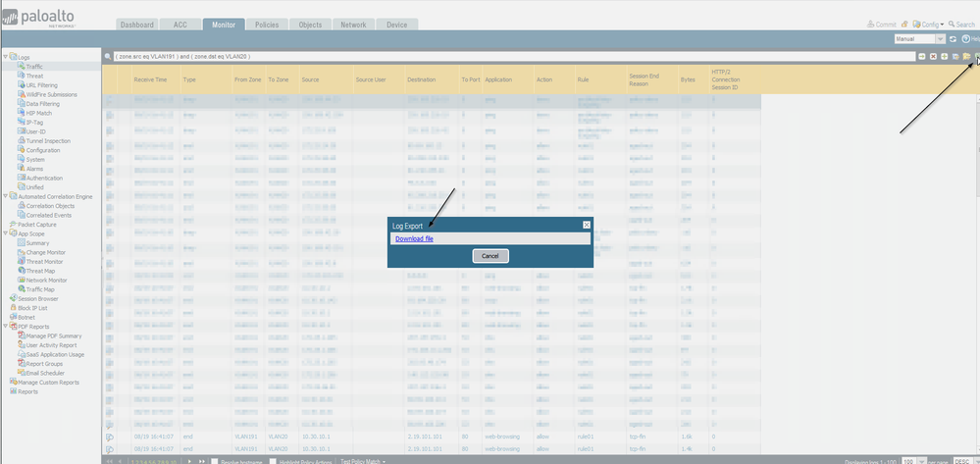Click the load saved filter folder icon

(x=966, y=57)
